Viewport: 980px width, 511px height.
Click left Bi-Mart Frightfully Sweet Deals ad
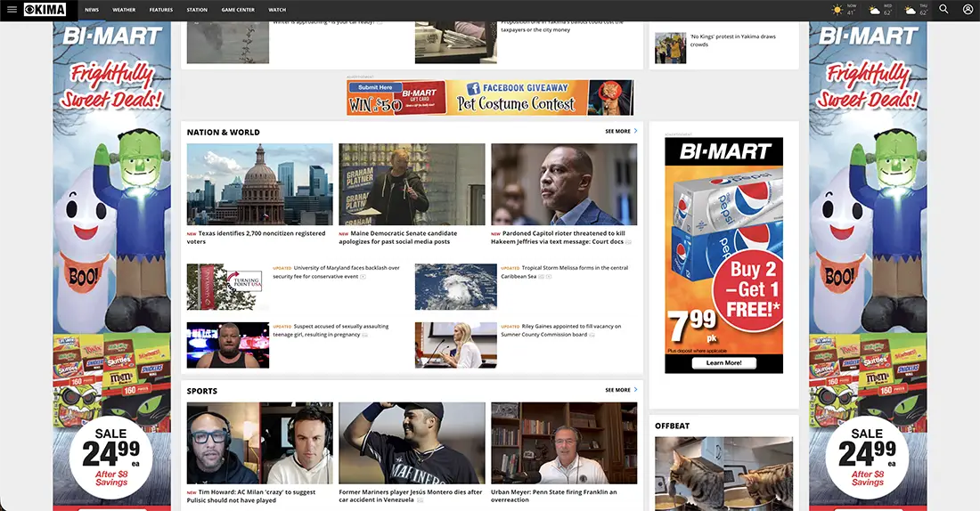click(x=112, y=266)
